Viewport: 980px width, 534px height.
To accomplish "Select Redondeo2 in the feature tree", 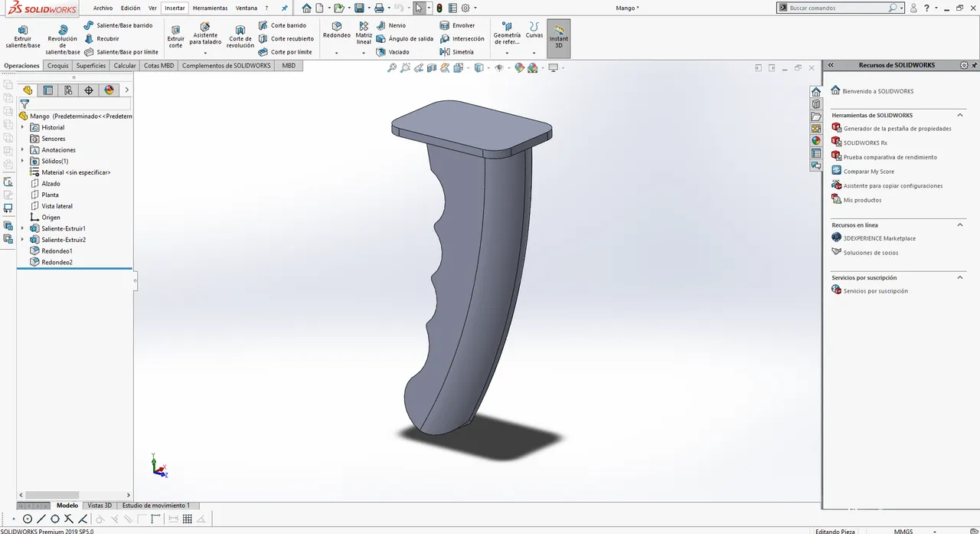I will point(51,262).
